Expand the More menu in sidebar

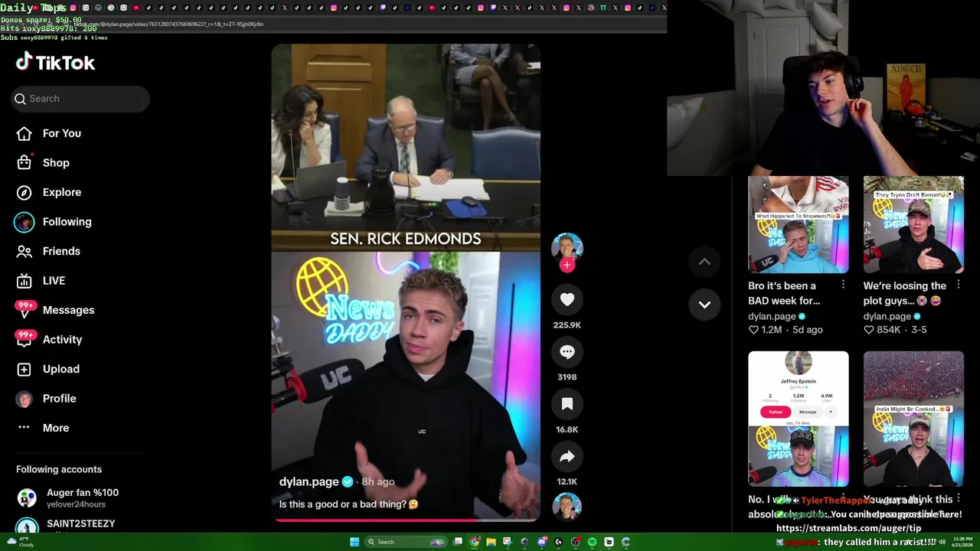click(55, 428)
